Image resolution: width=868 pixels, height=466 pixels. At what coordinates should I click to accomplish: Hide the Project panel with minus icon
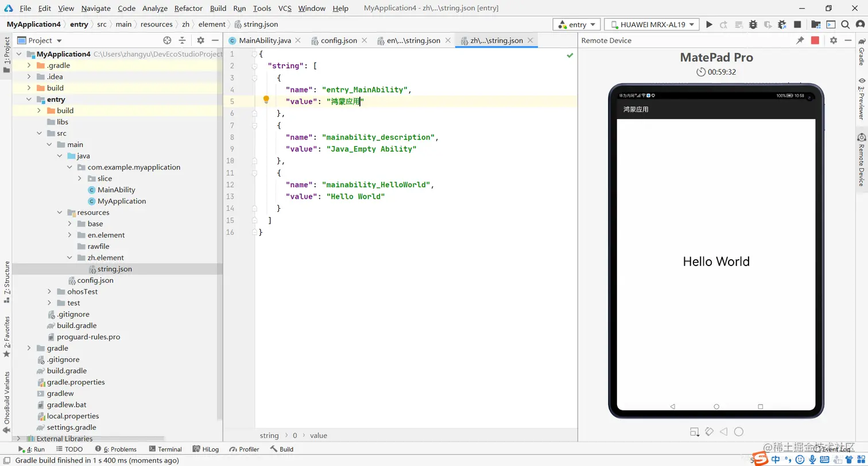click(215, 40)
